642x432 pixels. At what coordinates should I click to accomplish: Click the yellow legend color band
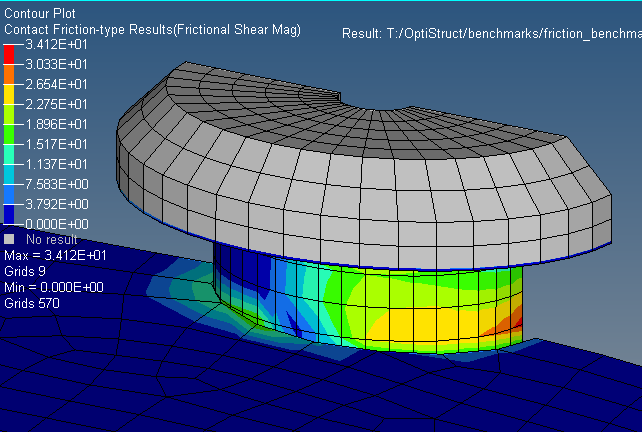[x=9, y=94]
